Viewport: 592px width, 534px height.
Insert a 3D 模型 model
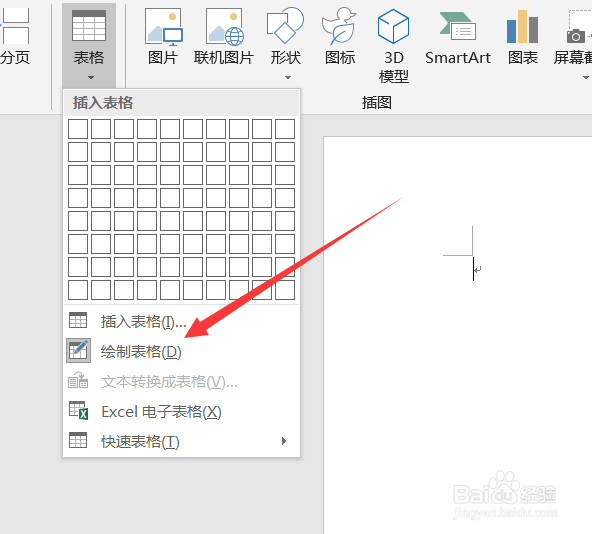coord(393,45)
